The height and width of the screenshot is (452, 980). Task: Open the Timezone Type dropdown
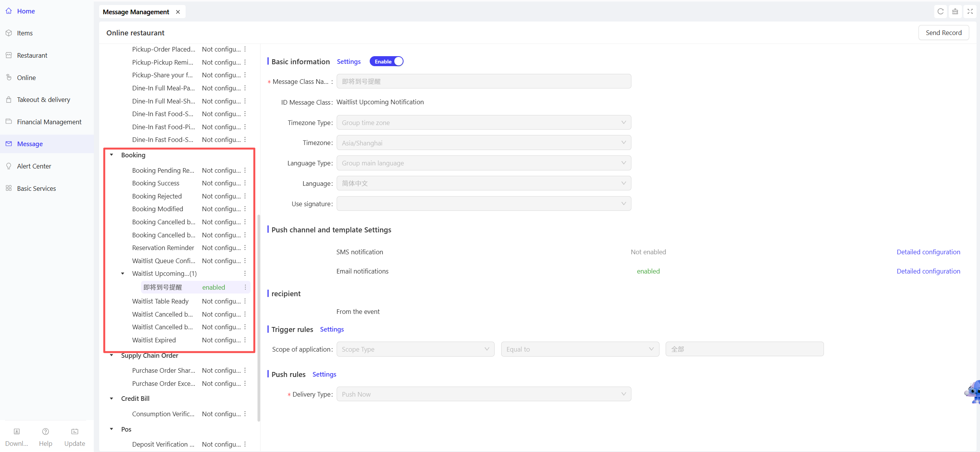[483, 123]
